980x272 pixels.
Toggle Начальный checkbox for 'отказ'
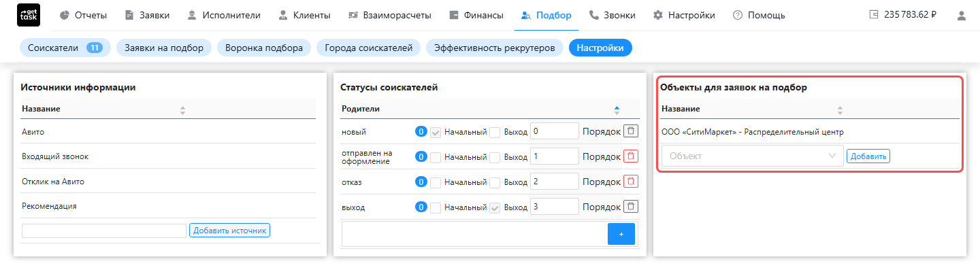[x=436, y=182]
